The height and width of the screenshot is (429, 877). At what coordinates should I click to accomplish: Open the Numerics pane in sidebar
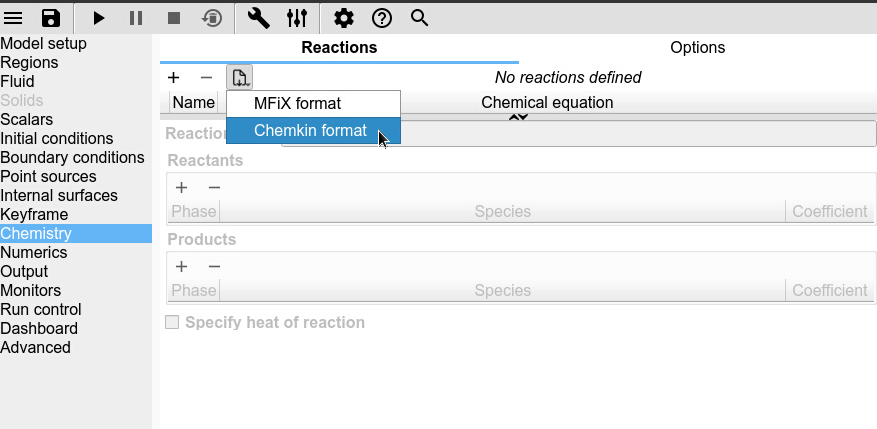tap(34, 253)
